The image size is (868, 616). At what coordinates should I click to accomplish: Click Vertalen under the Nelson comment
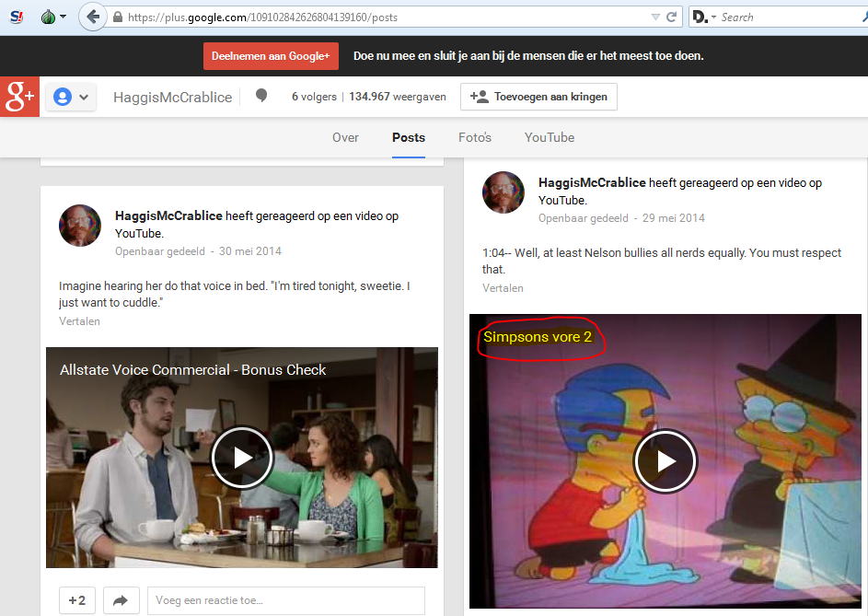503,288
